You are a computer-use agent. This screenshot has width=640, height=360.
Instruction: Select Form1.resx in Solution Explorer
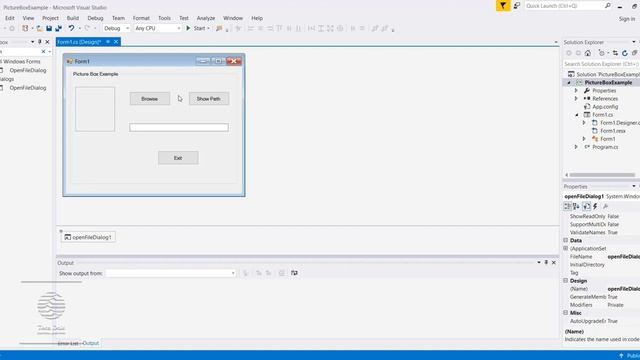tap(612, 131)
